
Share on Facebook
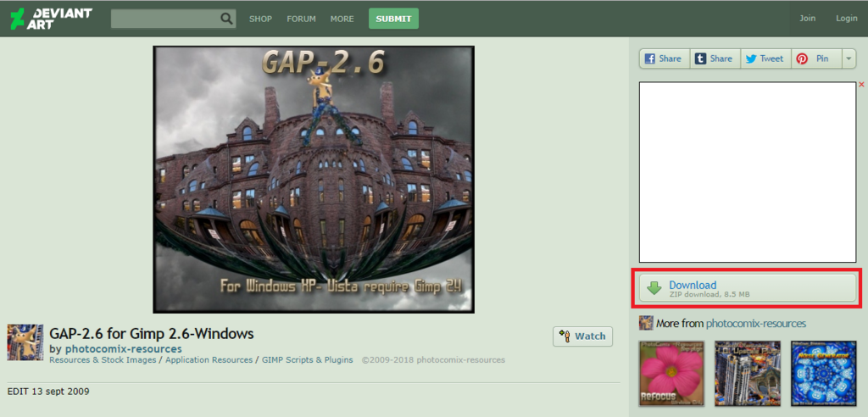tap(665, 58)
